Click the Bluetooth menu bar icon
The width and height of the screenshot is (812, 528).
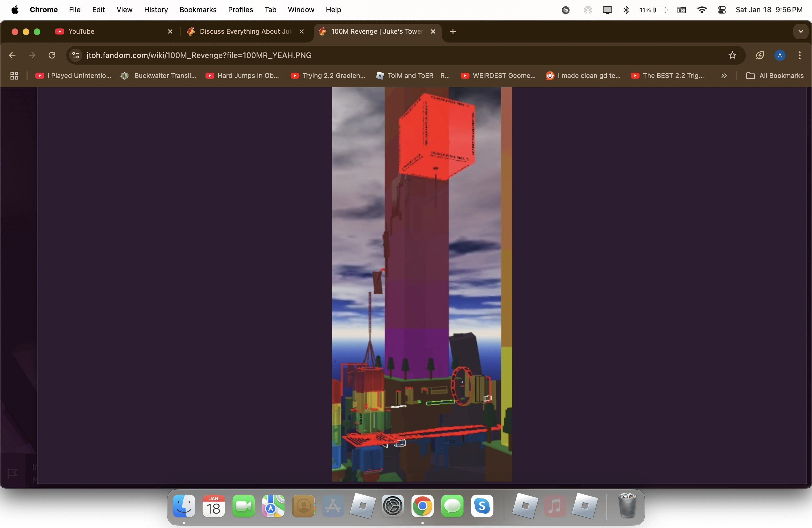626,10
